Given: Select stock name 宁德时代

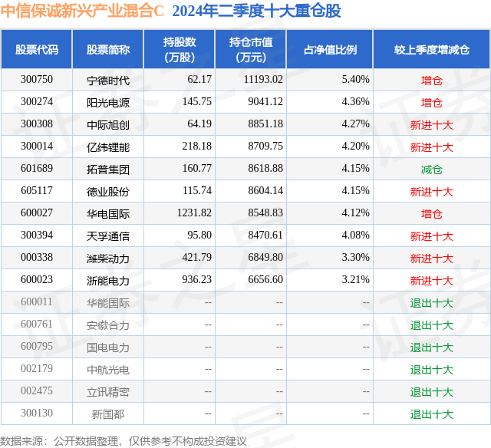Looking at the screenshot, I should pyautogui.click(x=108, y=81).
